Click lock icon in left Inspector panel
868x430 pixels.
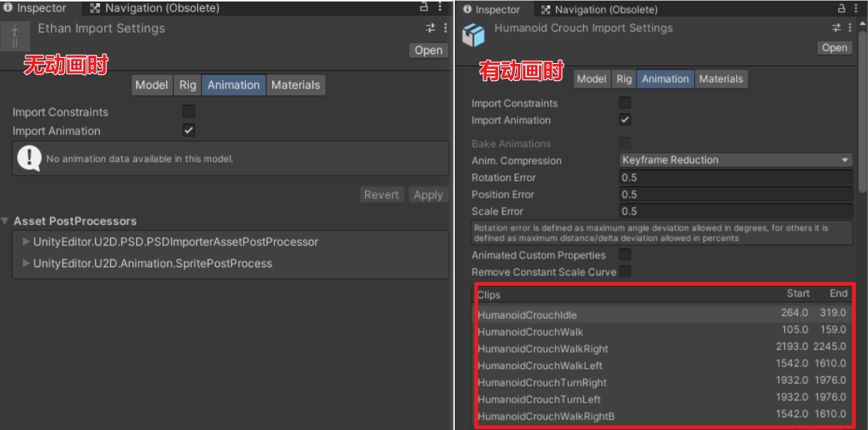pyautogui.click(x=424, y=8)
